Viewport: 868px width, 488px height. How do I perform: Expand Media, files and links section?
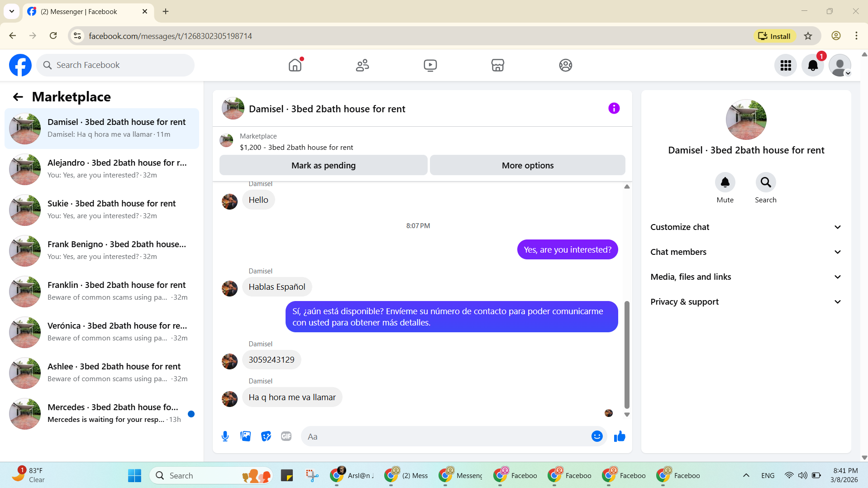746,277
